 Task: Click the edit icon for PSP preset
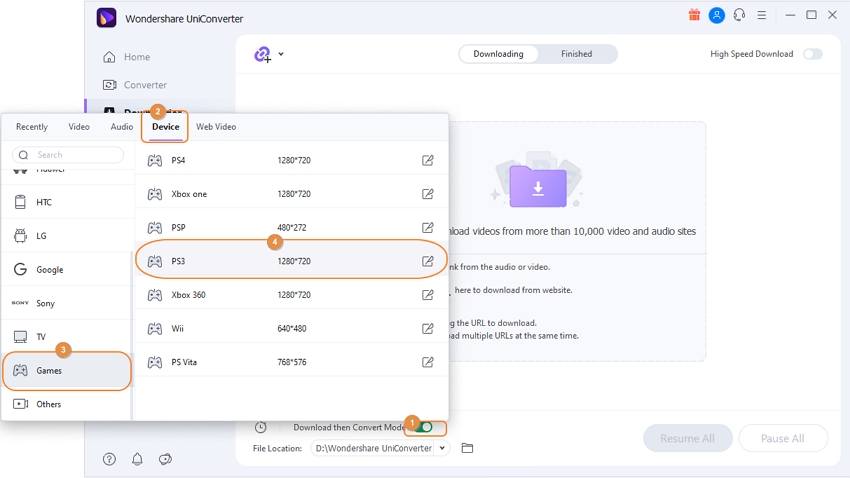428,228
